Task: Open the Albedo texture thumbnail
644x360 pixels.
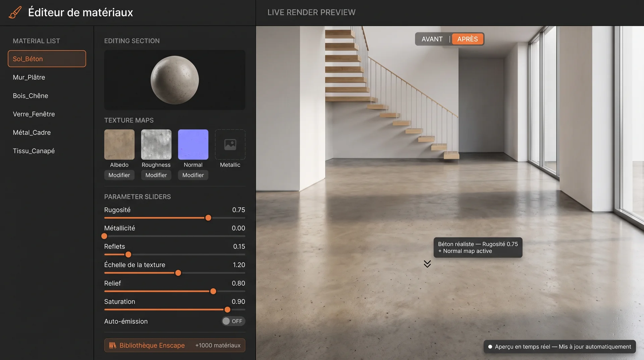Action: pos(119,144)
